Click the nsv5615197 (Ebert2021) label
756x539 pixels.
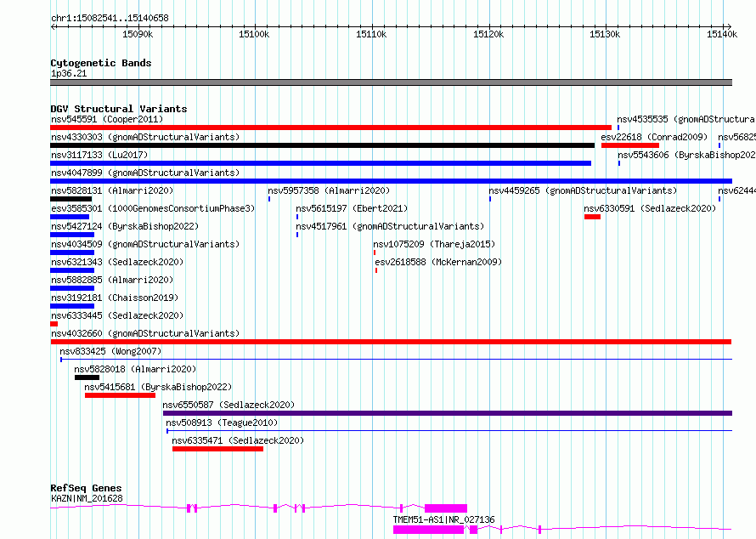tap(352, 208)
